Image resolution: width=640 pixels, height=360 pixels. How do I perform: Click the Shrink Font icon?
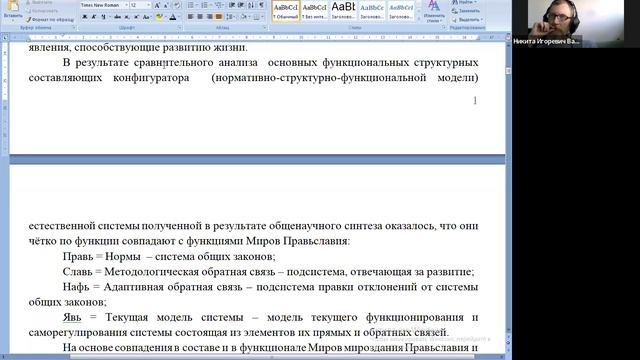pyautogui.click(x=166, y=5)
